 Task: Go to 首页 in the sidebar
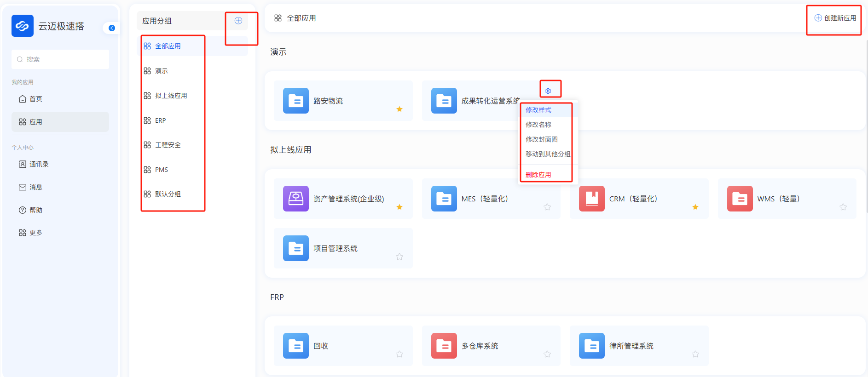(35, 99)
